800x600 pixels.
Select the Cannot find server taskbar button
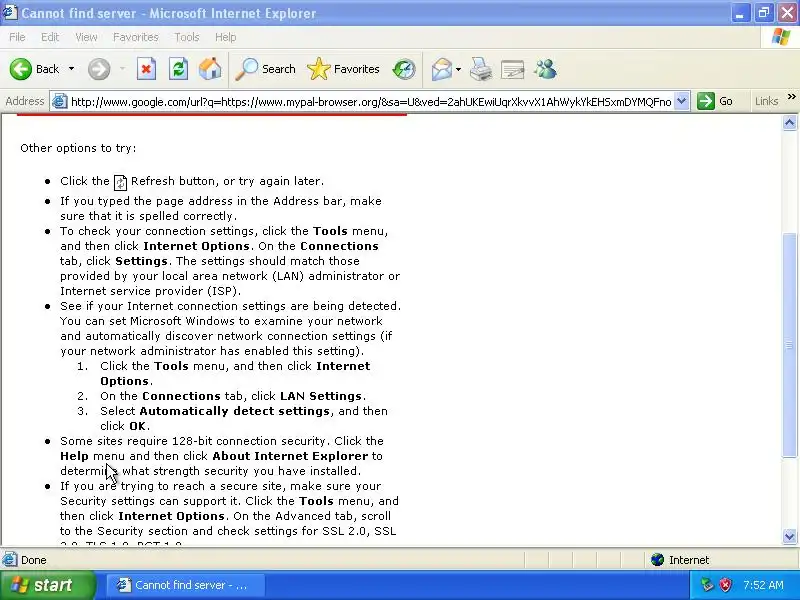tap(185, 585)
